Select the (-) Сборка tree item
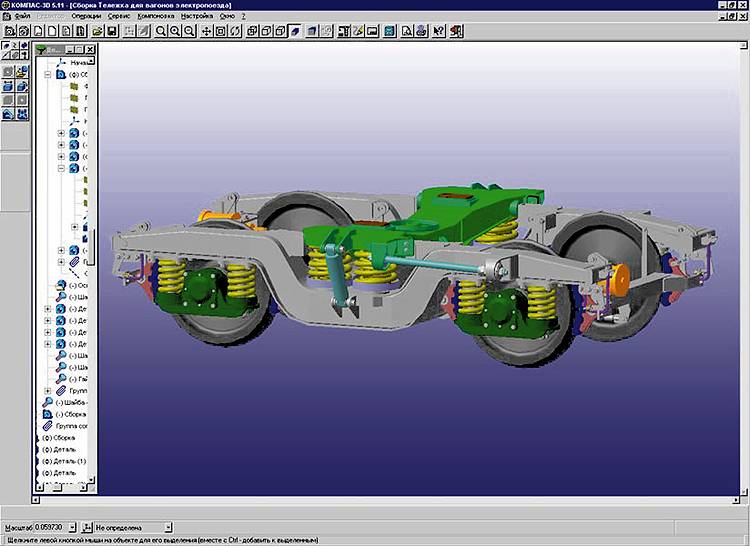This screenshot has height=546, width=750. point(71,414)
